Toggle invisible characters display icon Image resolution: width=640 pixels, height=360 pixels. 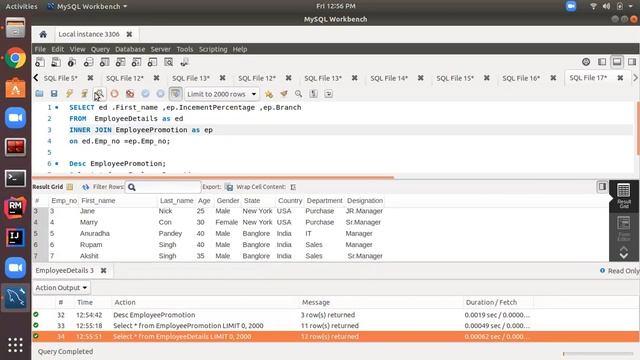313,93
